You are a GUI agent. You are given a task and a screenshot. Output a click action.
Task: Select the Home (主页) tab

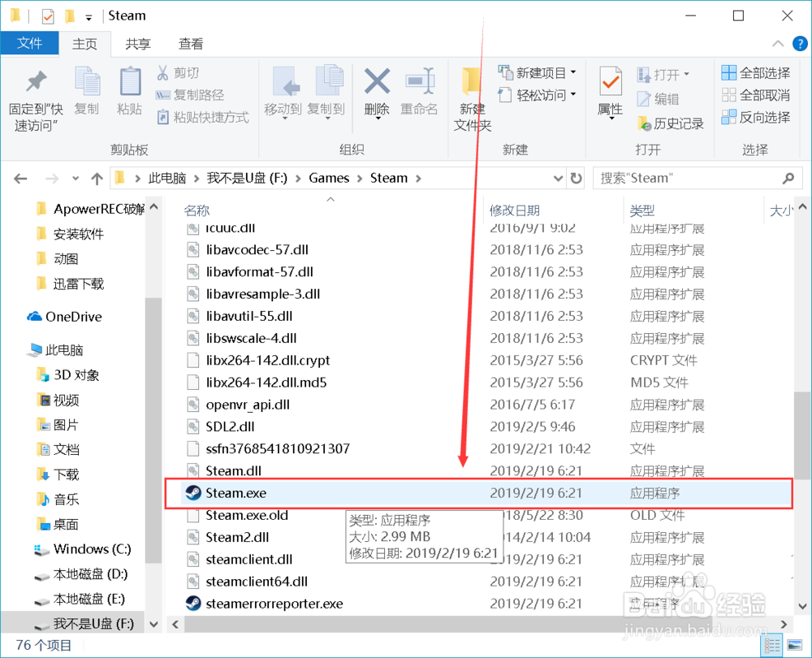point(85,44)
